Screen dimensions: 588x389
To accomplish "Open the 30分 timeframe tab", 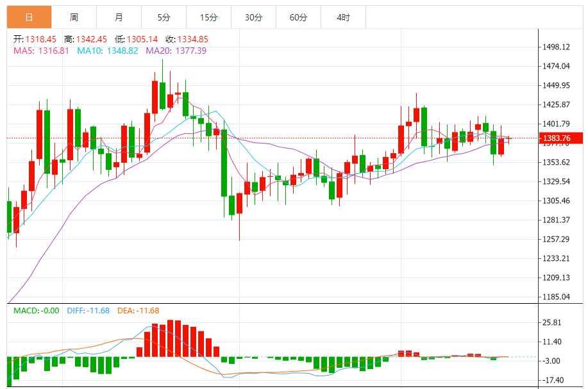I will (x=253, y=17).
